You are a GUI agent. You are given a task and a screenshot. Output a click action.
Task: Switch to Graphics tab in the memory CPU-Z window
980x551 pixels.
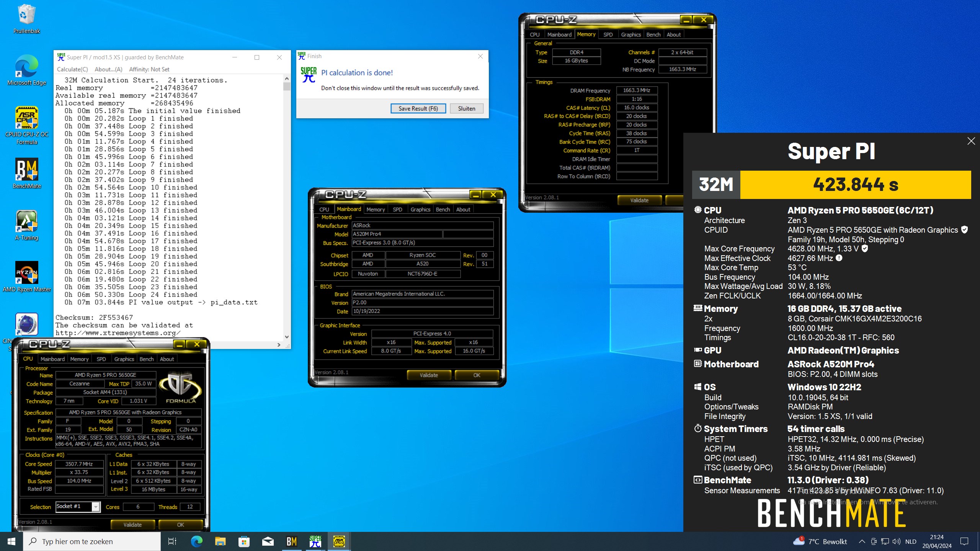pos(630,34)
